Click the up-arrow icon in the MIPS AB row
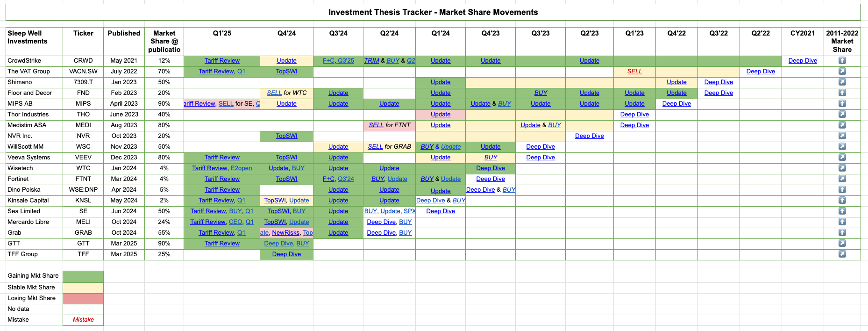This screenshot has width=868, height=331. pyautogui.click(x=842, y=103)
